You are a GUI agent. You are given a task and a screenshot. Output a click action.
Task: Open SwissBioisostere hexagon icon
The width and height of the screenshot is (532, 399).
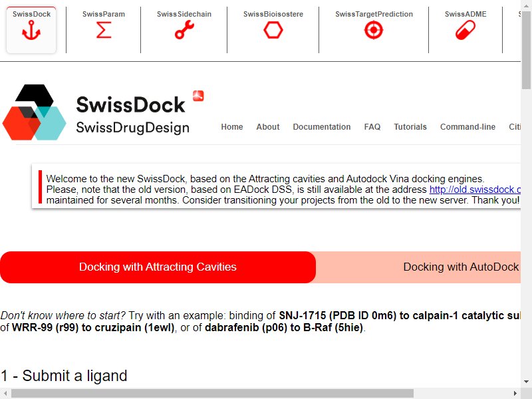click(x=273, y=30)
